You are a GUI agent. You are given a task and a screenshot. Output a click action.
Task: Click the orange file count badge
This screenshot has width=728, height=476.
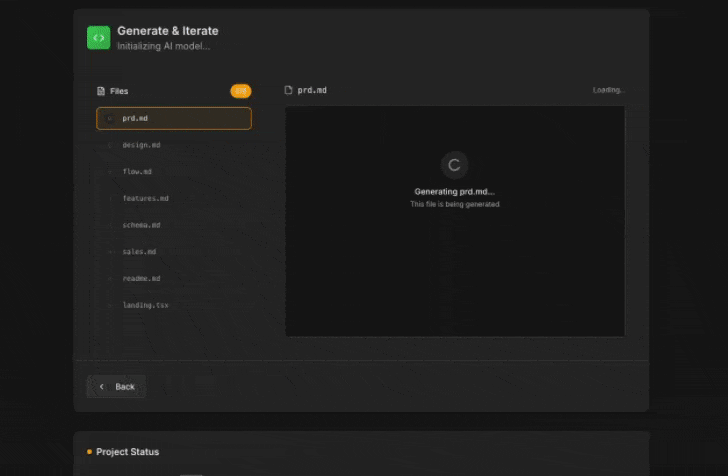pyautogui.click(x=240, y=91)
